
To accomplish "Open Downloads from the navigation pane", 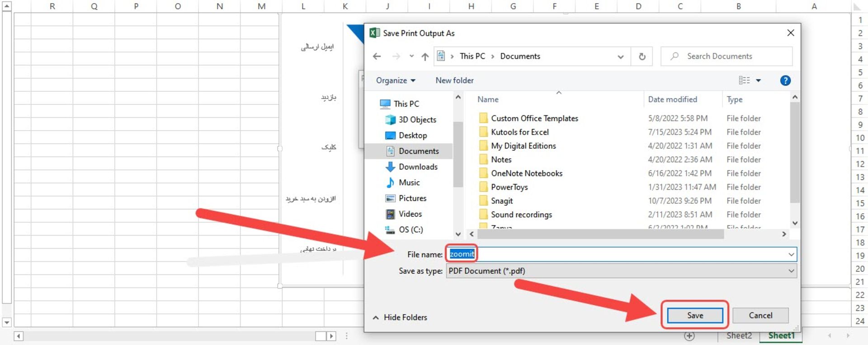I will (x=418, y=167).
